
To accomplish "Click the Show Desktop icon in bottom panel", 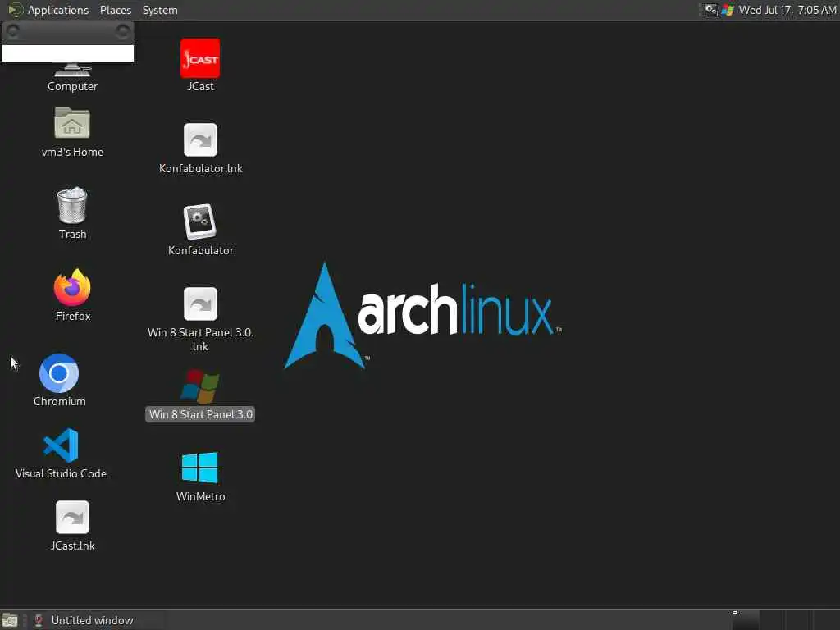I will pos(10,620).
